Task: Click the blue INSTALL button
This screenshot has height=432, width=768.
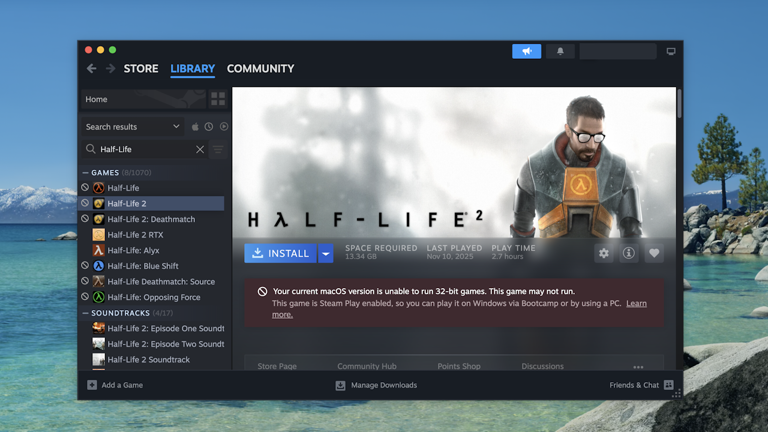Action: (280, 254)
